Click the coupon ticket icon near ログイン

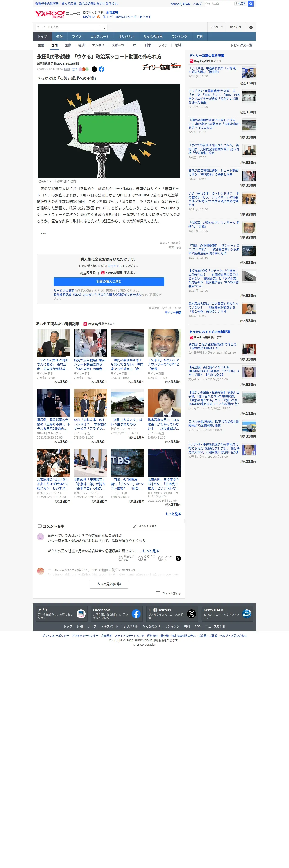pyautogui.click(x=99, y=16)
